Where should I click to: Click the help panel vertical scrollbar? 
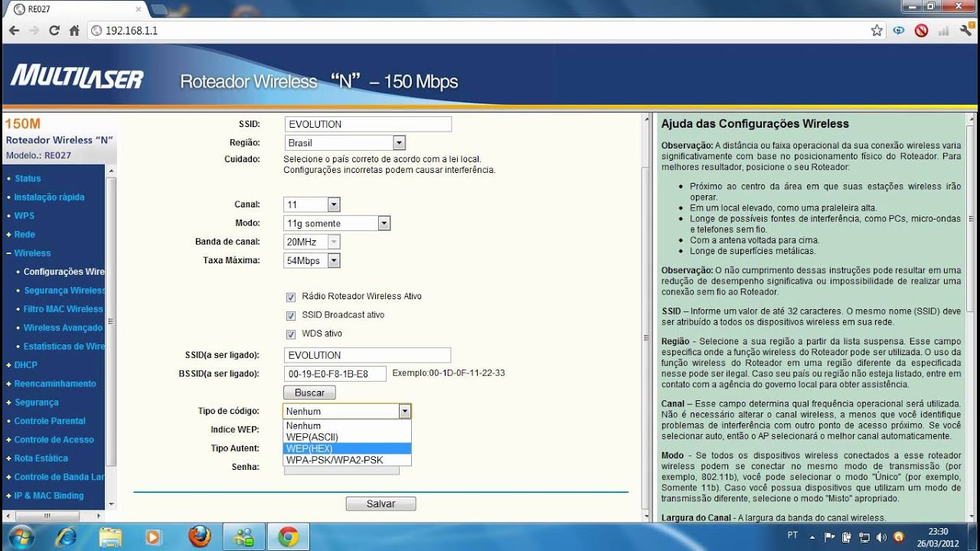coord(969,318)
